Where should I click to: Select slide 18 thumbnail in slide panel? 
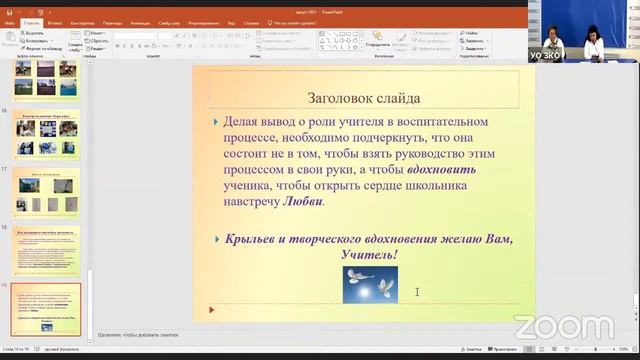click(46, 251)
